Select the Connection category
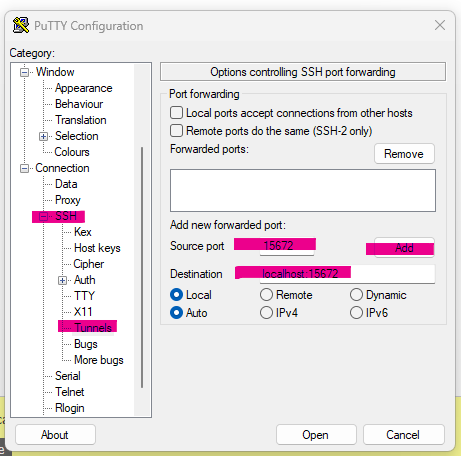 pos(62,168)
